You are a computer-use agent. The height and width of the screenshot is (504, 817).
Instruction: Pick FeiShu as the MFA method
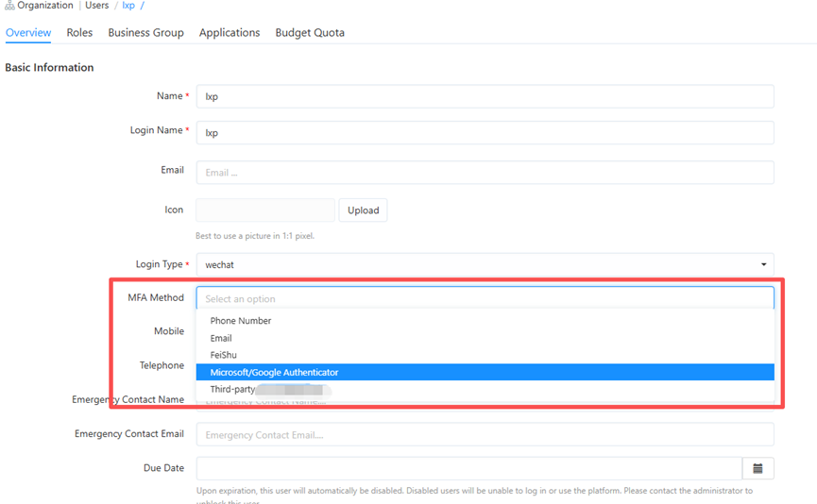coord(223,355)
